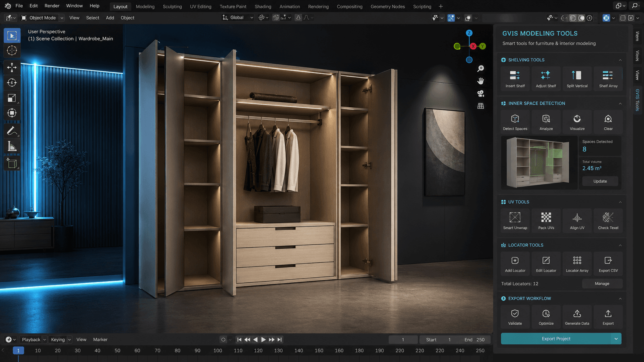The image size is (644, 362).
Task: Launch Smart Unwrap
Action: 515,221
